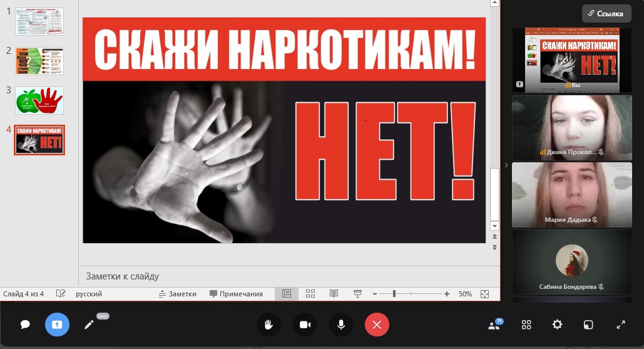Screen dimensions: 644x349
Task: Click the zoom slider handle
Action: (394, 293)
